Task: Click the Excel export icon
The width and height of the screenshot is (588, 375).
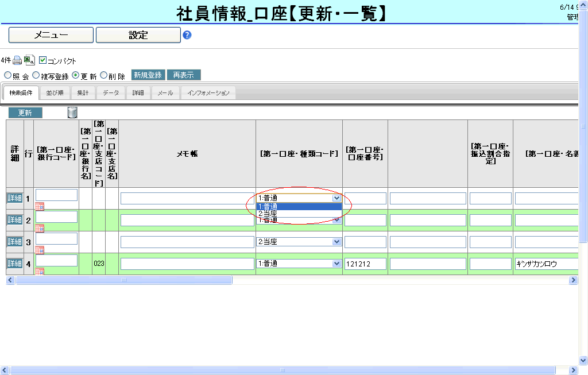Action: pos(29,60)
